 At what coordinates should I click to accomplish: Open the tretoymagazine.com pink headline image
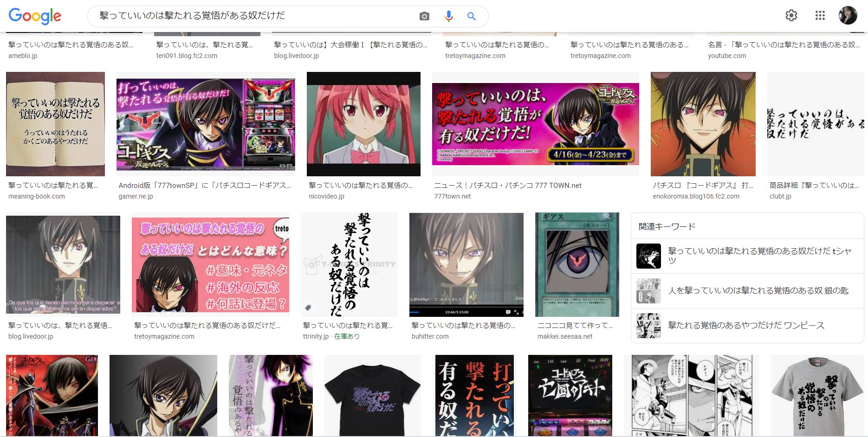click(x=210, y=264)
